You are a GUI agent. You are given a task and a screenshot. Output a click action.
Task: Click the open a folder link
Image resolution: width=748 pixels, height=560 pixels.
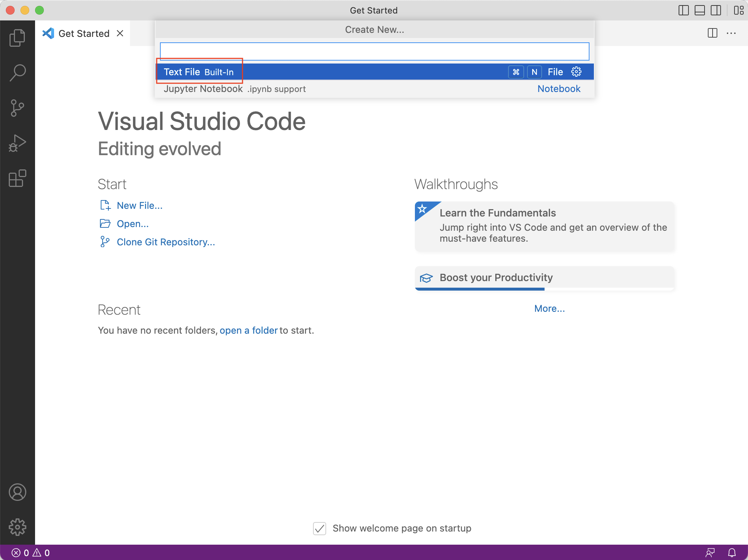(x=248, y=330)
